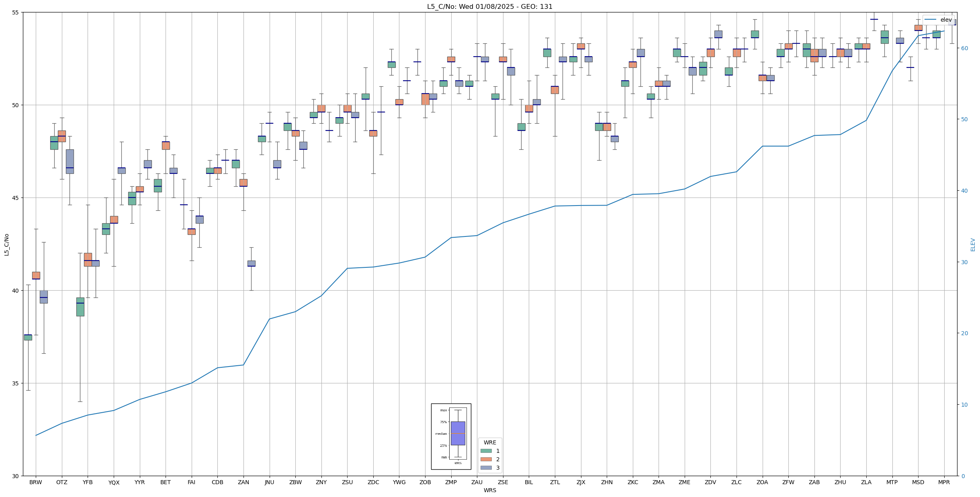Click the JNU station tick label
This screenshot has height=497, width=980.
click(269, 482)
